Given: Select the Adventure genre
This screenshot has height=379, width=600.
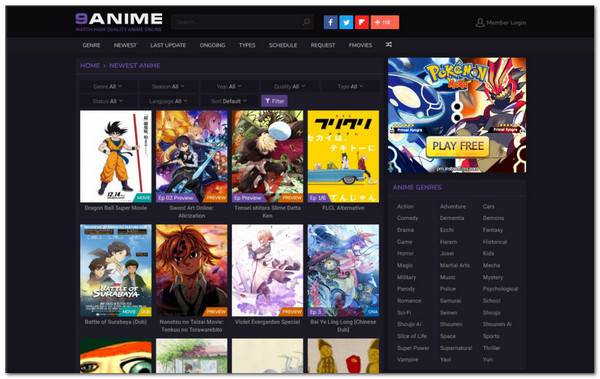Looking at the screenshot, I should (453, 206).
